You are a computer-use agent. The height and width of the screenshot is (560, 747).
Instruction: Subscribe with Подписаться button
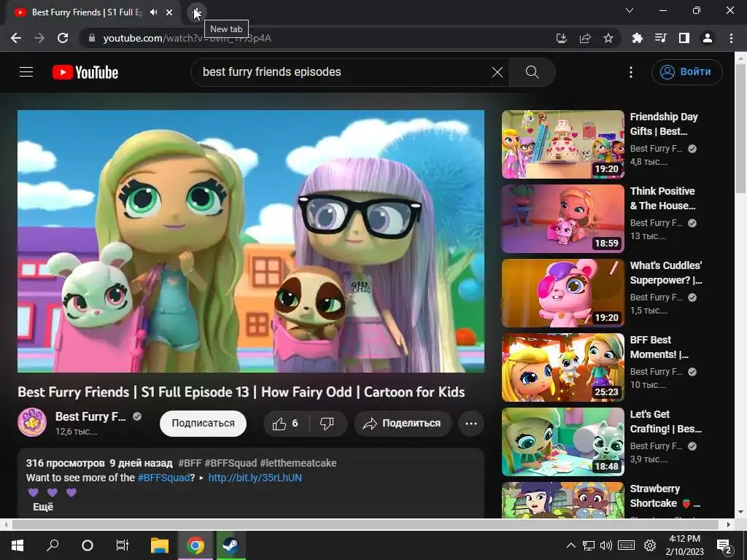[203, 424]
